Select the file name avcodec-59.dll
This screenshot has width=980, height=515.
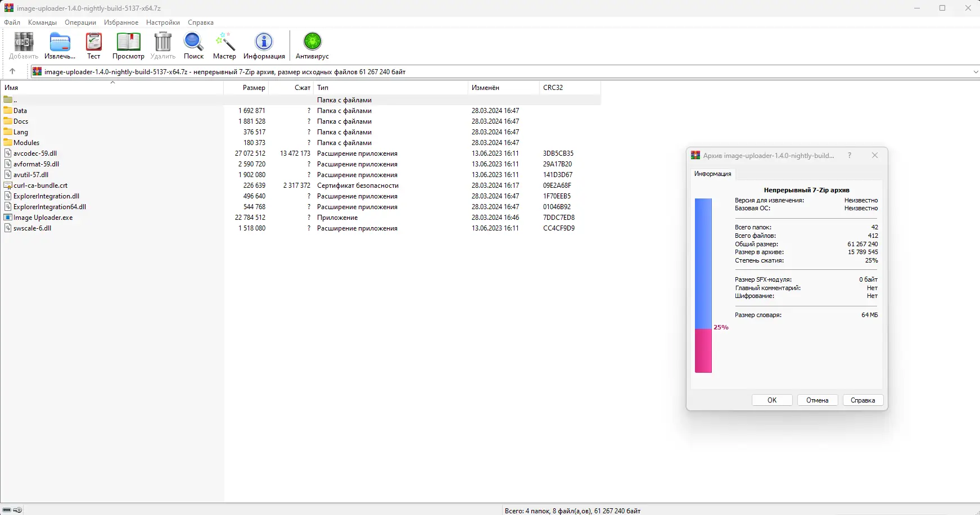click(35, 153)
